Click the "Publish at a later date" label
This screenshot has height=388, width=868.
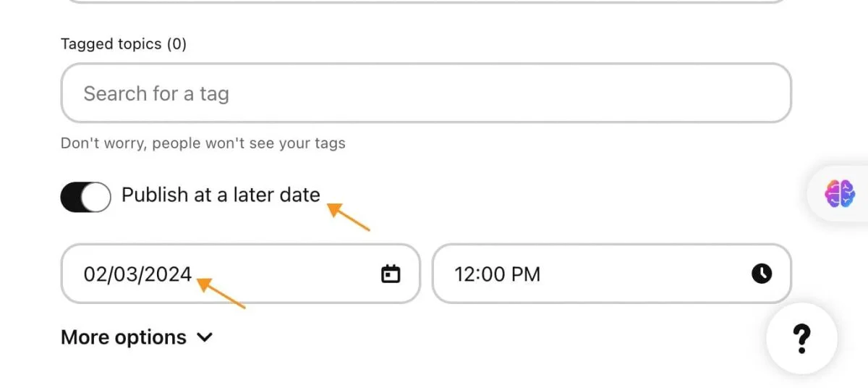click(x=221, y=195)
